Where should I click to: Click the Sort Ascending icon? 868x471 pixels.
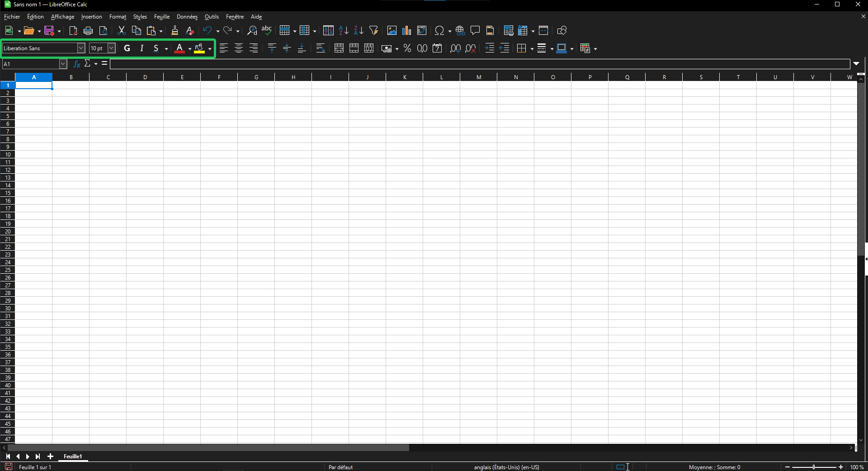(x=344, y=30)
